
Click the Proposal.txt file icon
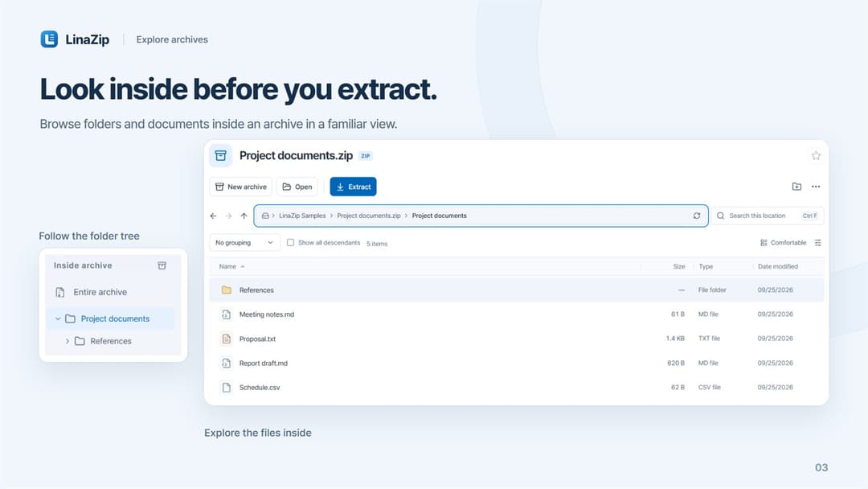pos(227,339)
